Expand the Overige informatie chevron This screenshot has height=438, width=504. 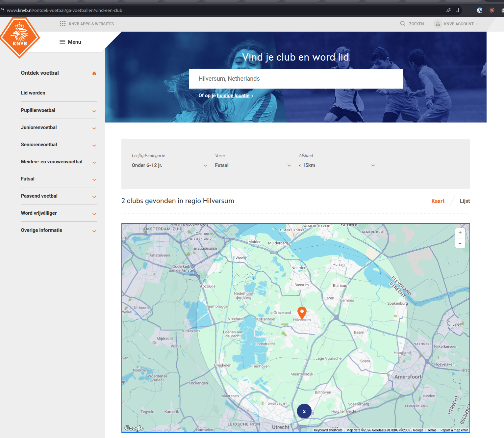pyautogui.click(x=94, y=231)
